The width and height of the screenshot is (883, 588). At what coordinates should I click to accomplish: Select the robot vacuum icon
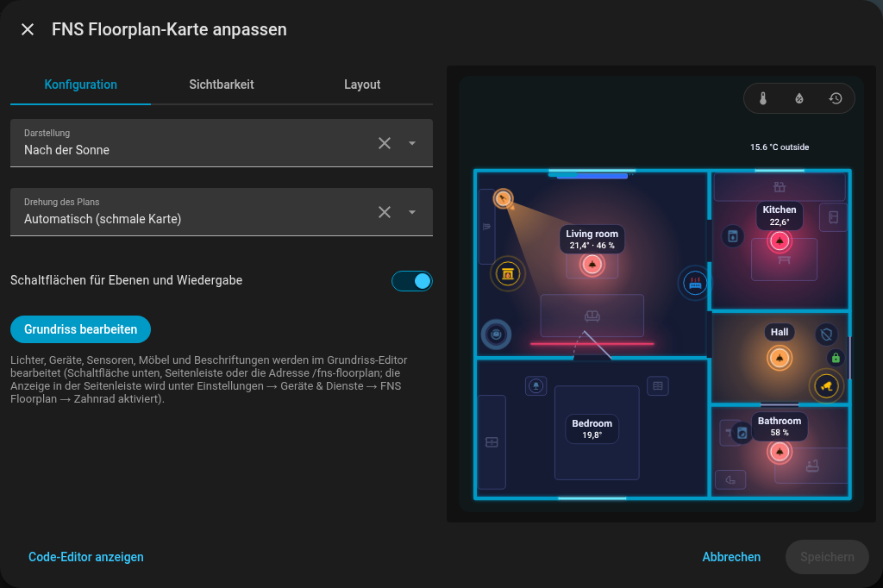496,335
